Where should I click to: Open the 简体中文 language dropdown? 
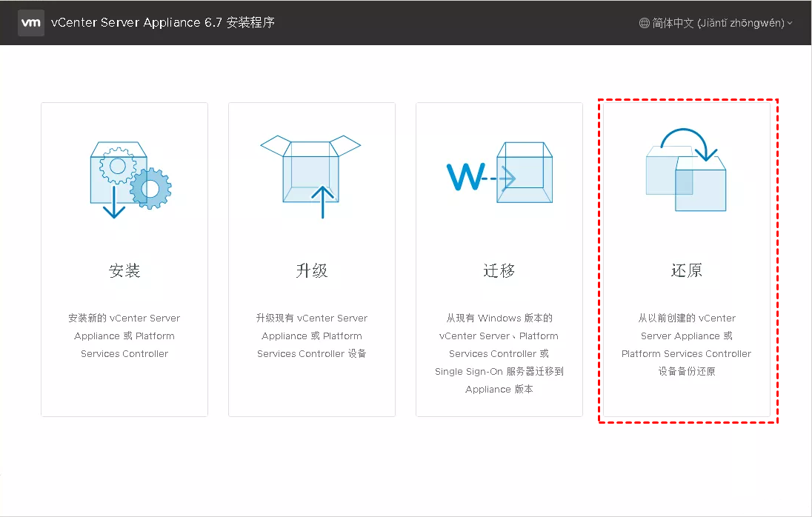[716, 23]
